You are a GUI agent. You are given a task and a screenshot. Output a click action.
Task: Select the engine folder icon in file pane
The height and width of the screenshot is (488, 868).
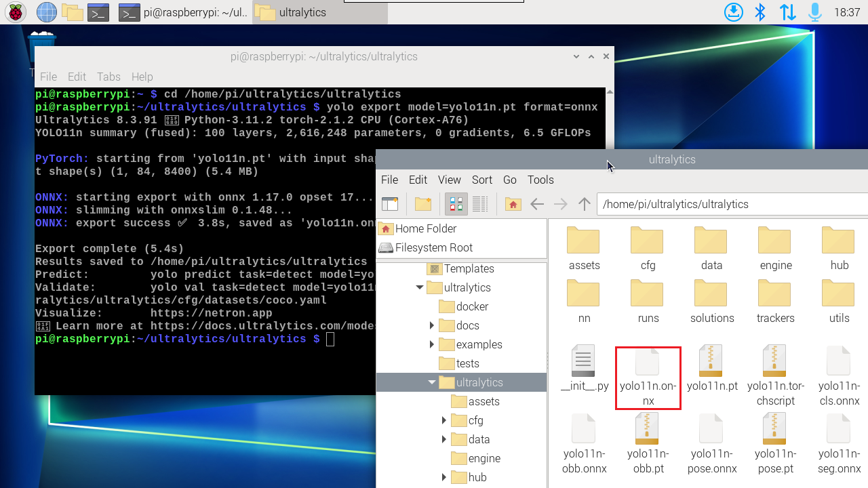tap(775, 249)
